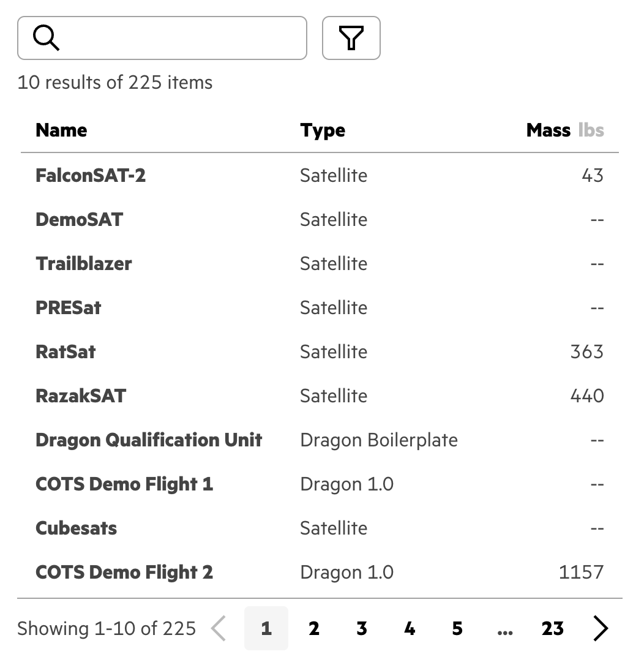644x665 pixels.
Task: Go to next page arrow
Action: 601,628
